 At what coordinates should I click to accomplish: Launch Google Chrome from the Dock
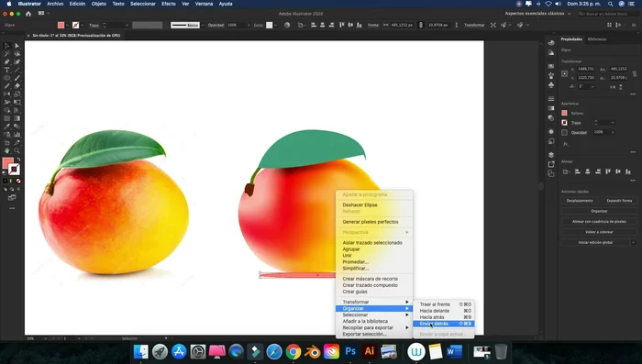click(293, 351)
